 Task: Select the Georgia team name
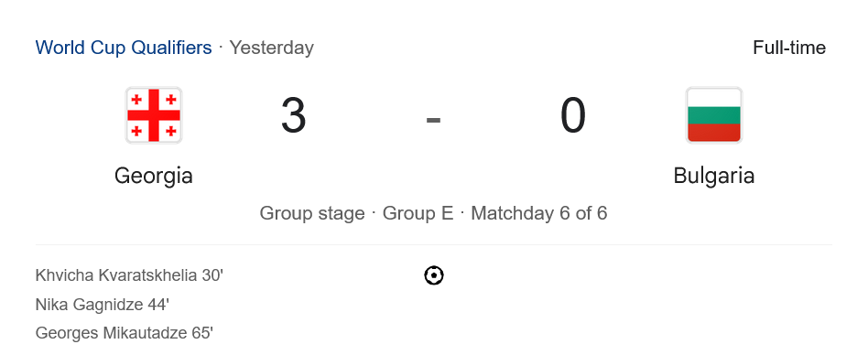(153, 176)
